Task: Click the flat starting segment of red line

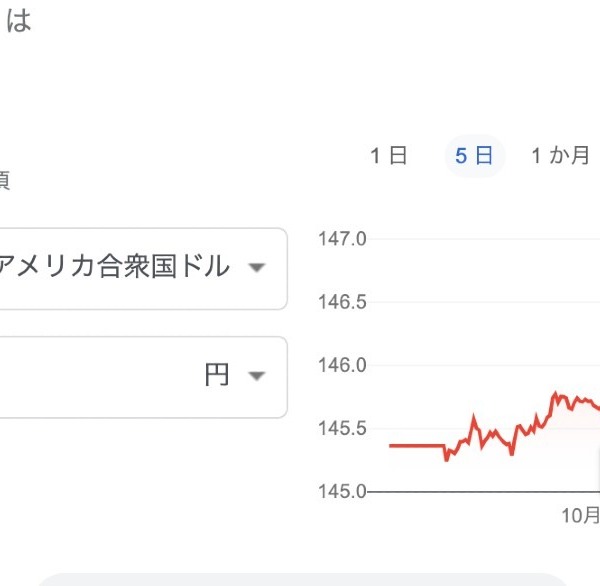Action: [x=417, y=446]
